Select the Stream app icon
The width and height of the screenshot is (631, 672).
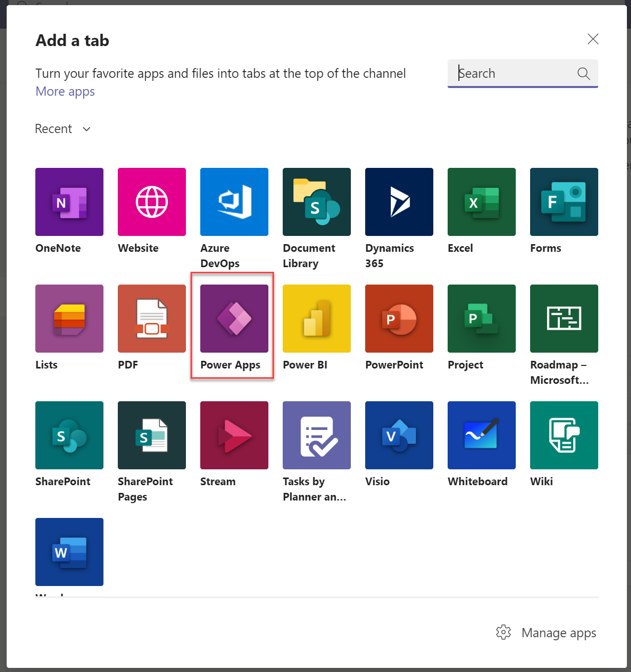pyautogui.click(x=234, y=435)
